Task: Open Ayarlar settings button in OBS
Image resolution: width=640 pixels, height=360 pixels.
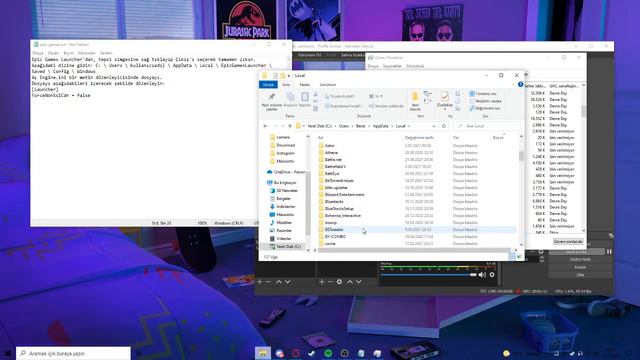Action: tap(580, 267)
